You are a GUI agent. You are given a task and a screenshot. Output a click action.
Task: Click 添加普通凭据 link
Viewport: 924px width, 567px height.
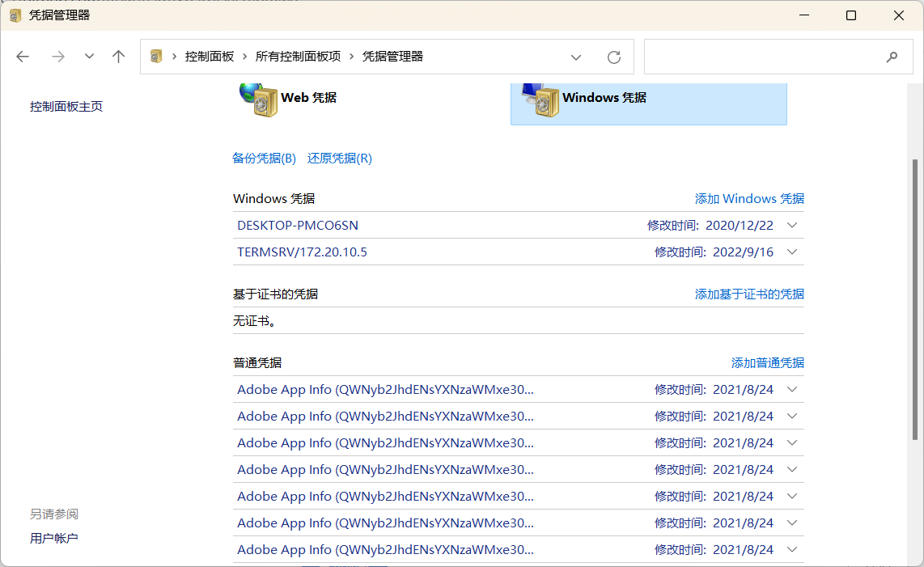click(x=767, y=363)
